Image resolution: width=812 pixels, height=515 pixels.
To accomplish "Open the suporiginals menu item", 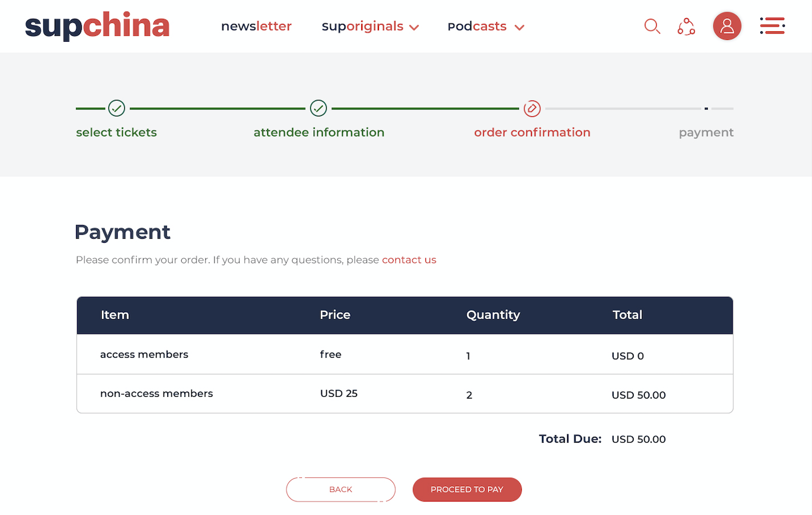I will pos(362,26).
